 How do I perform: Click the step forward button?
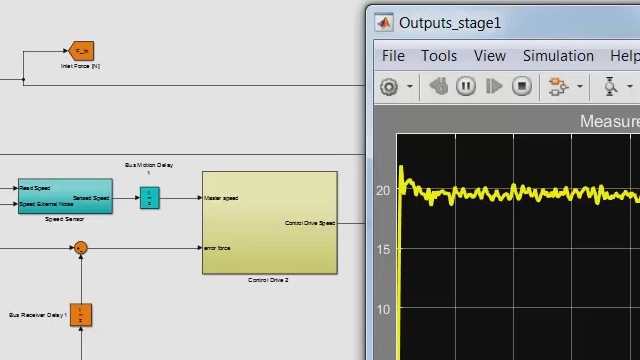[x=494, y=86]
